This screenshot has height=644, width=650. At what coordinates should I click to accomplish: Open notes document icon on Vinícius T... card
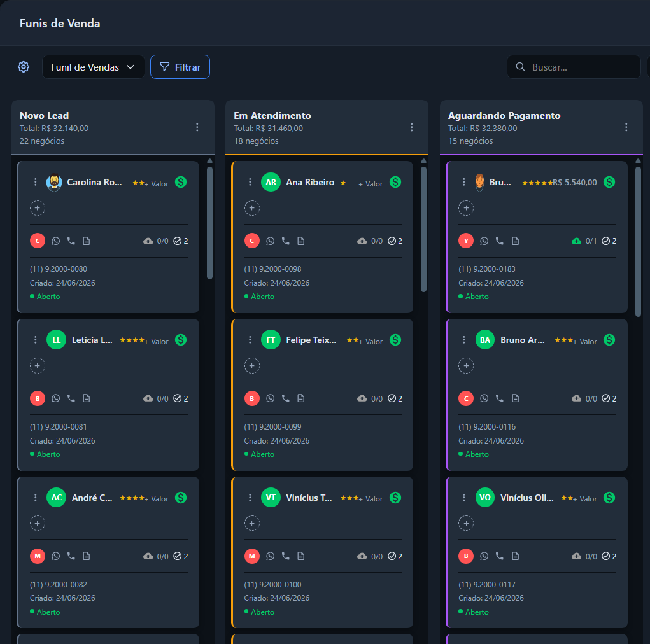point(301,556)
